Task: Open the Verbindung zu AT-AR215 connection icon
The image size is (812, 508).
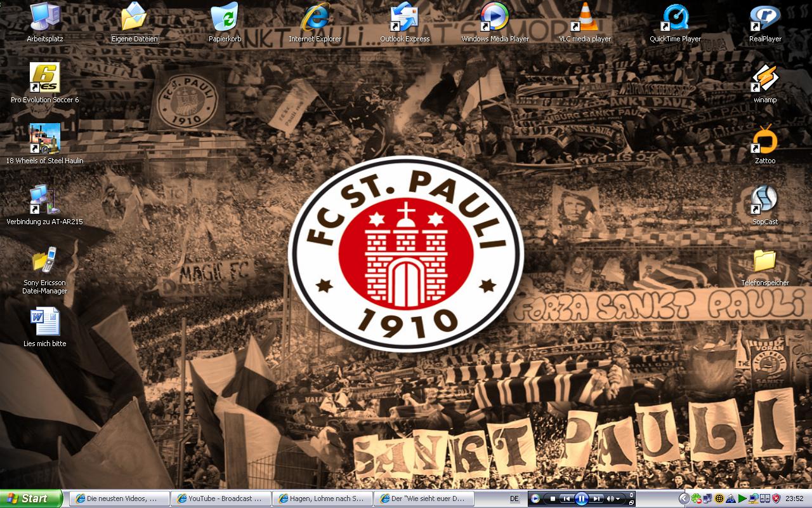Action: (x=45, y=204)
